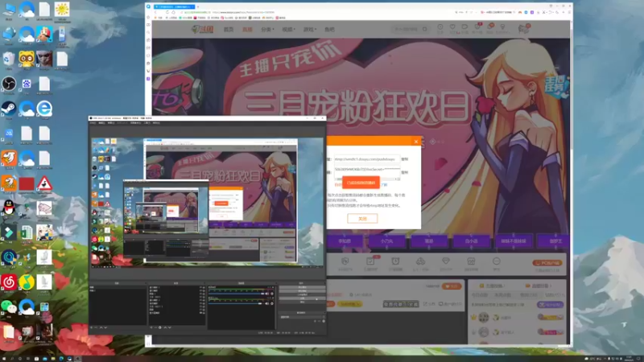Move selected OBS source up
The width and height of the screenshot is (644, 362).
tap(165, 327)
